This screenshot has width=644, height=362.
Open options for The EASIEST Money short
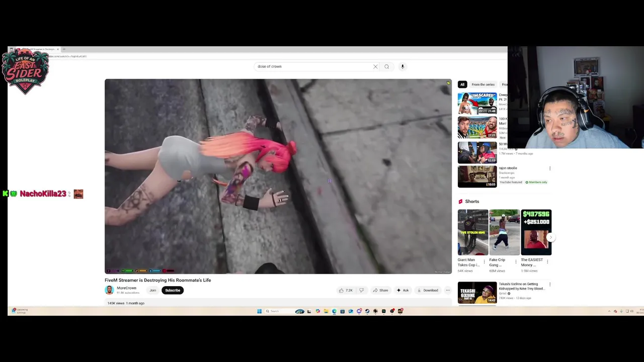(547, 261)
